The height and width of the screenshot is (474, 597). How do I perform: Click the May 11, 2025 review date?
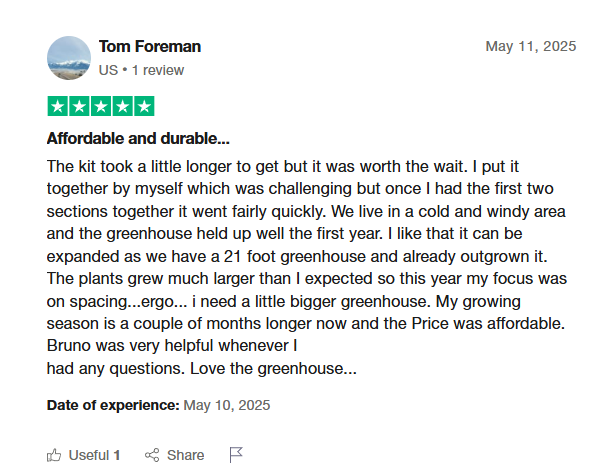(x=531, y=46)
